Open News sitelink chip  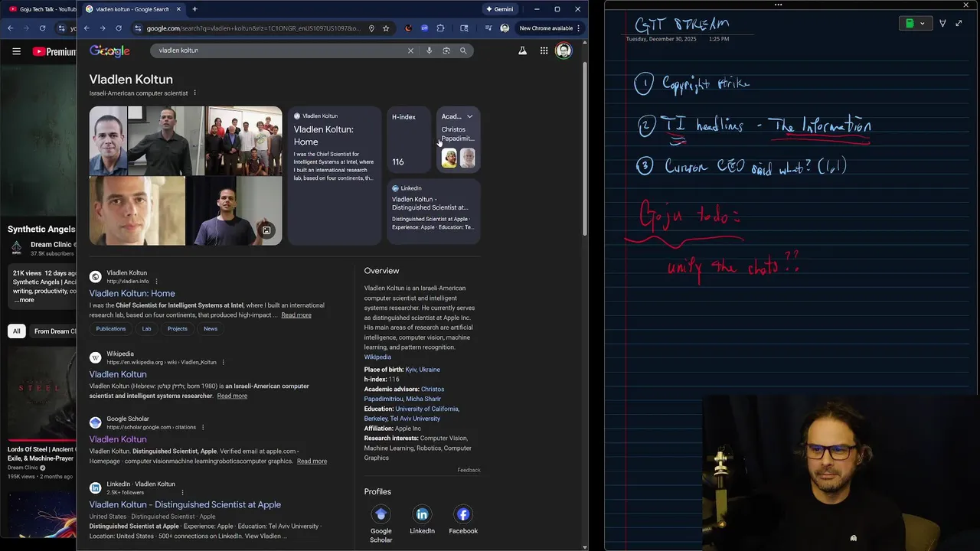click(211, 329)
